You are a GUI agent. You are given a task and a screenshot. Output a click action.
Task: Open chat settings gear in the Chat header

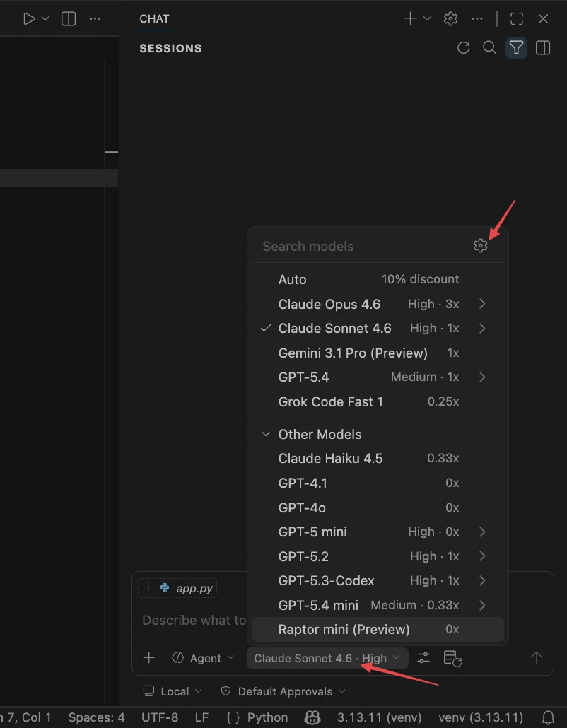pyautogui.click(x=450, y=19)
